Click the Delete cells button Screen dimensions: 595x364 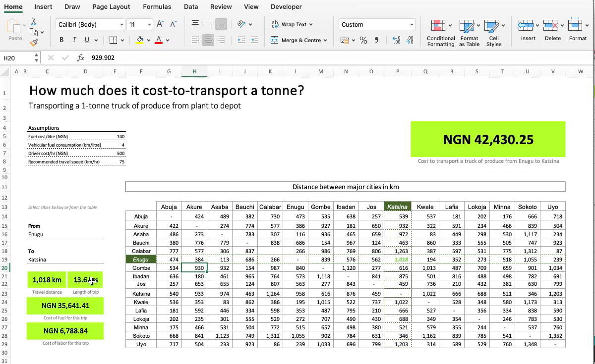point(553,31)
